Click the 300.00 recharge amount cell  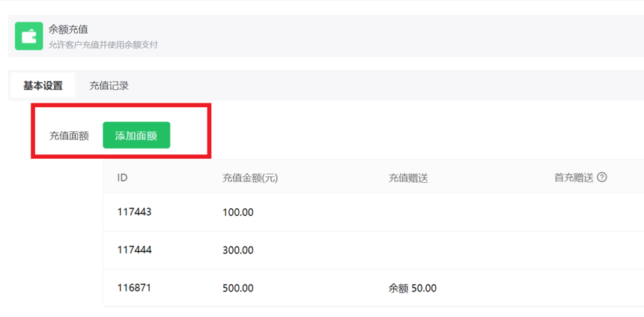coord(238,250)
